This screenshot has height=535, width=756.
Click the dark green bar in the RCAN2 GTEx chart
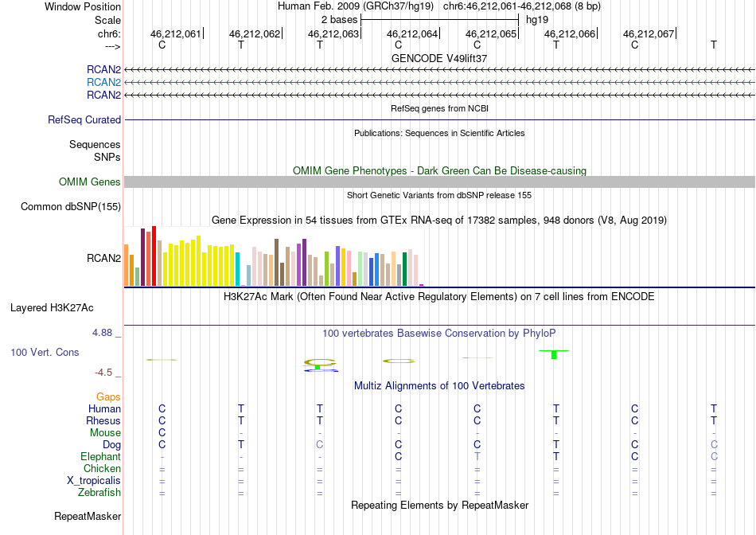(405, 269)
